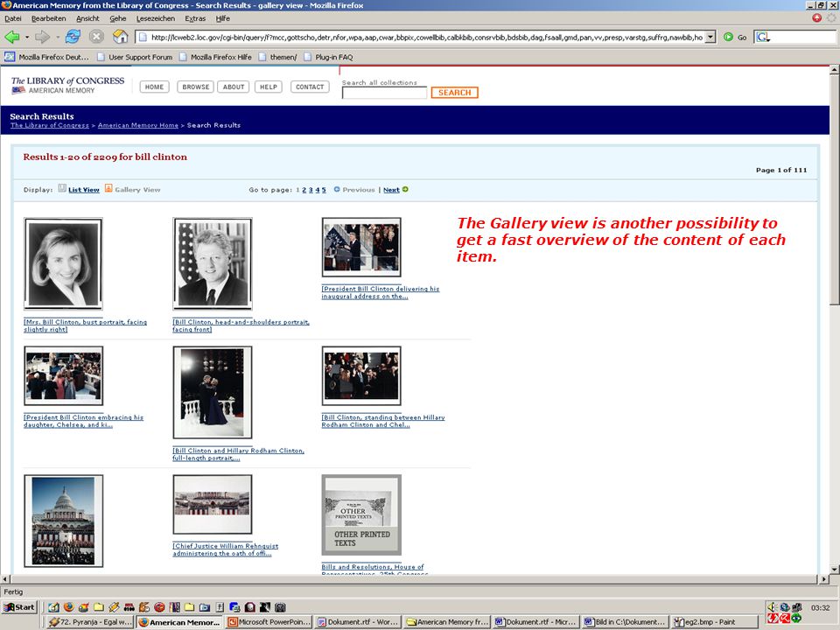The width and height of the screenshot is (840, 630).
Task: Open inaugural address photo thumbnail
Action: pos(361,247)
